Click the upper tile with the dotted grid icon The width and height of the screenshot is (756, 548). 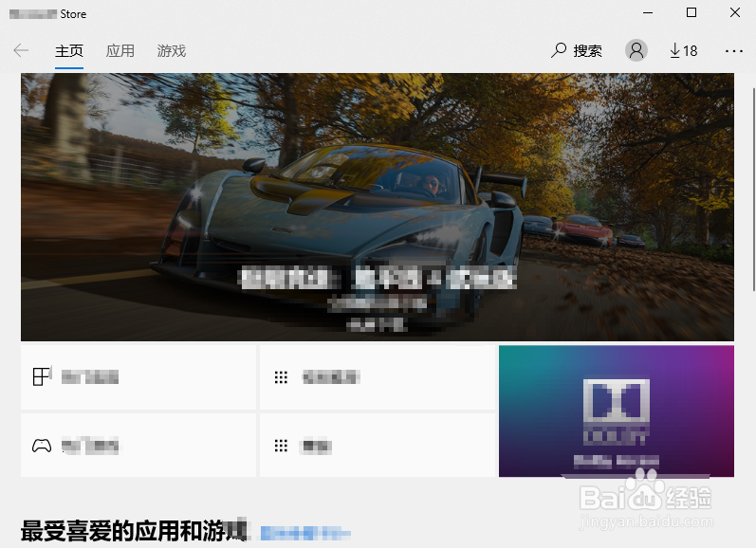[x=378, y=377]
